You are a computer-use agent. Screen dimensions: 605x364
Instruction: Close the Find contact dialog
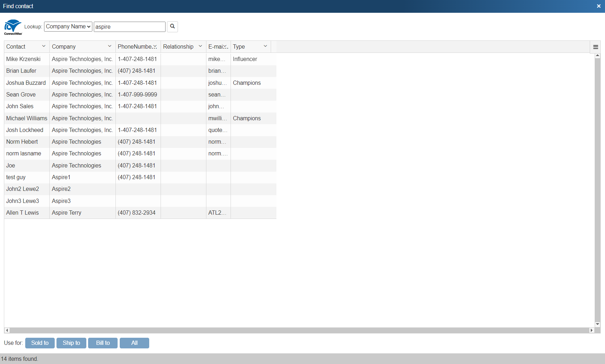(599, 6)
